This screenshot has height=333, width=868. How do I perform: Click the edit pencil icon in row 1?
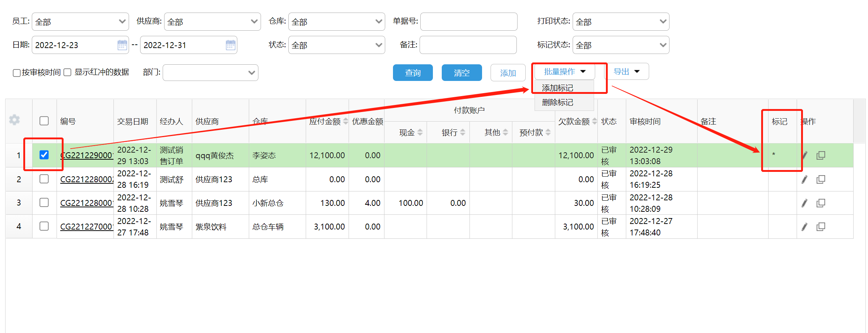point(804,155)
